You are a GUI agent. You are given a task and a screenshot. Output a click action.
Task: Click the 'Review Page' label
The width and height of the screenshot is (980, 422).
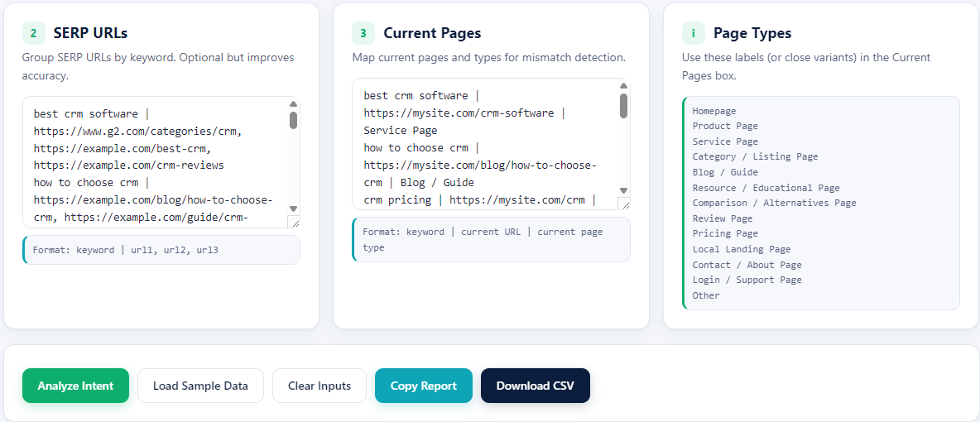point(723,218)
